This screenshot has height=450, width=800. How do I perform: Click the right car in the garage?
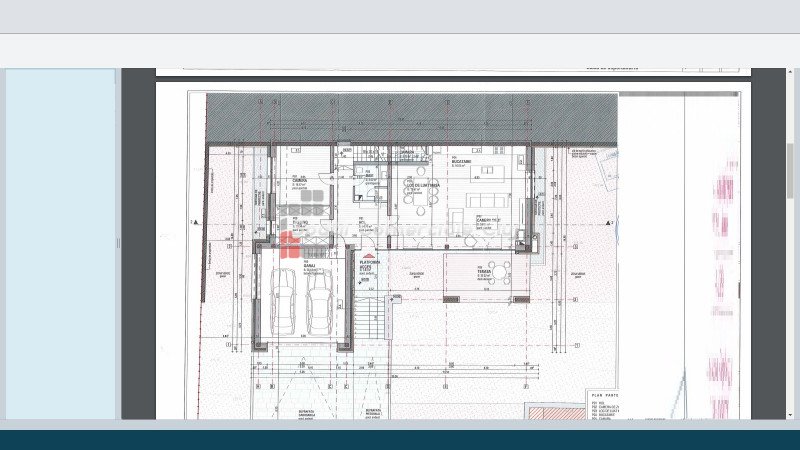pyautogui.click(x=319, y=303)
